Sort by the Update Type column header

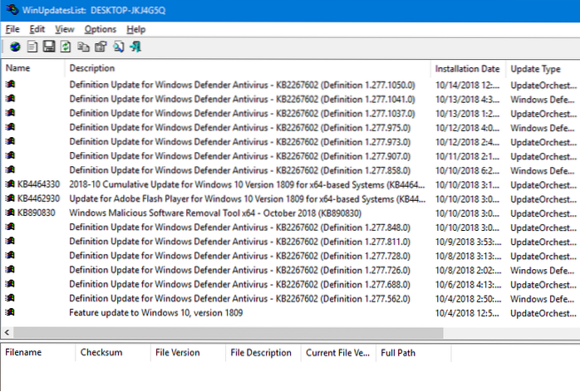tap(543, 68)
